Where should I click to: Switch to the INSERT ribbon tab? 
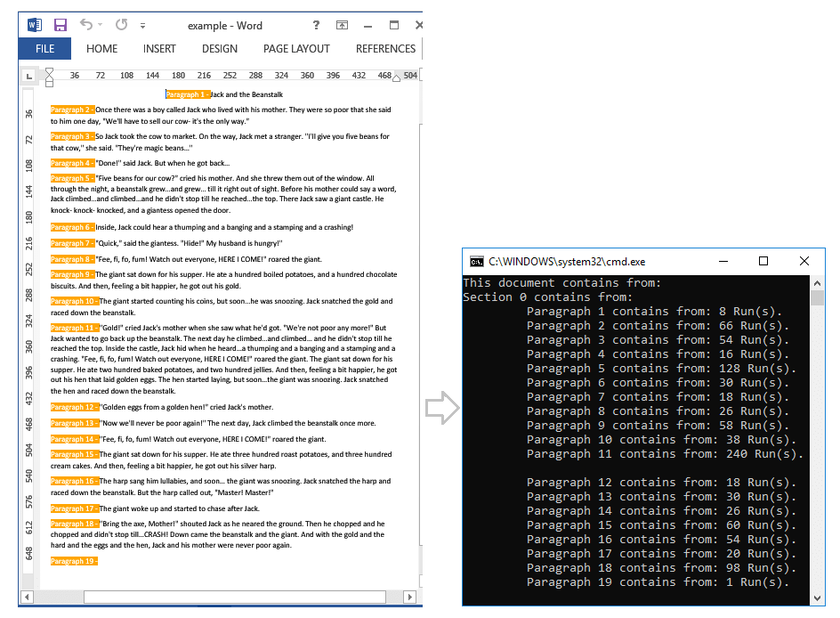[x=159, y=49]
